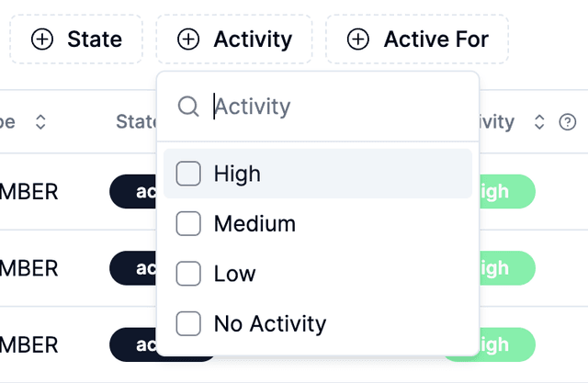Click the green High badge in third row
Screen dimensions: 588x383
(x=506, y=344)
